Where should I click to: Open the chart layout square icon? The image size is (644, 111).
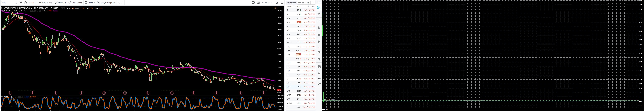point(253,3)
